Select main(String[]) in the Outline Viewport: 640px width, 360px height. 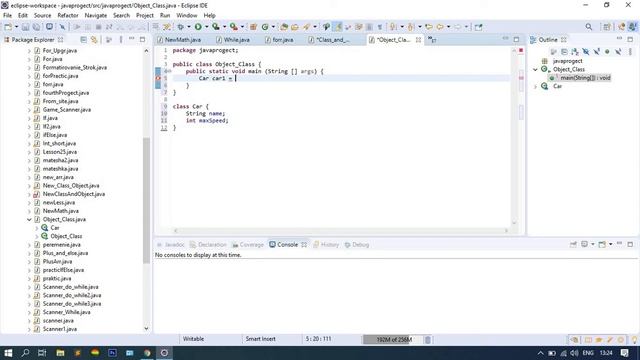[x=581, y=78]
